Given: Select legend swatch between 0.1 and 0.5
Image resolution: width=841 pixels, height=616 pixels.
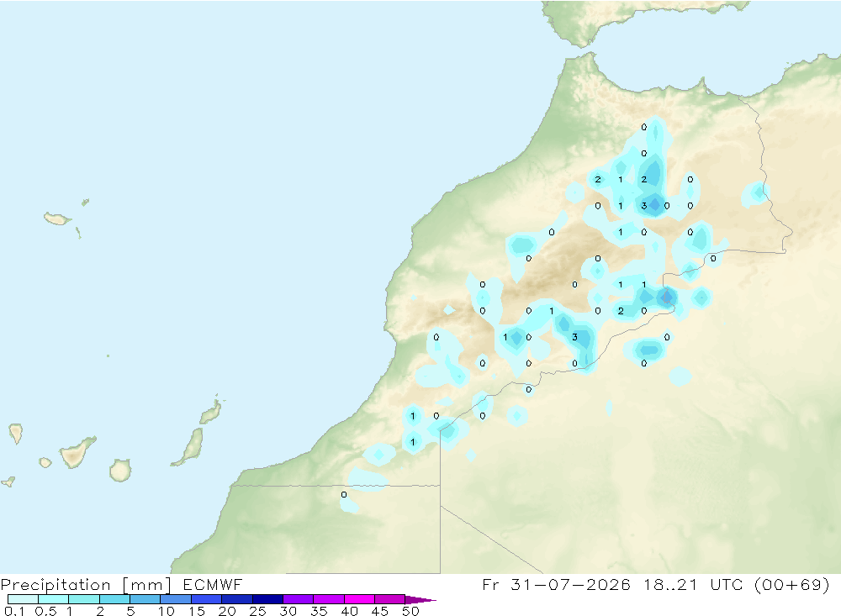Looking at the screenshot, I should point(23,599).
